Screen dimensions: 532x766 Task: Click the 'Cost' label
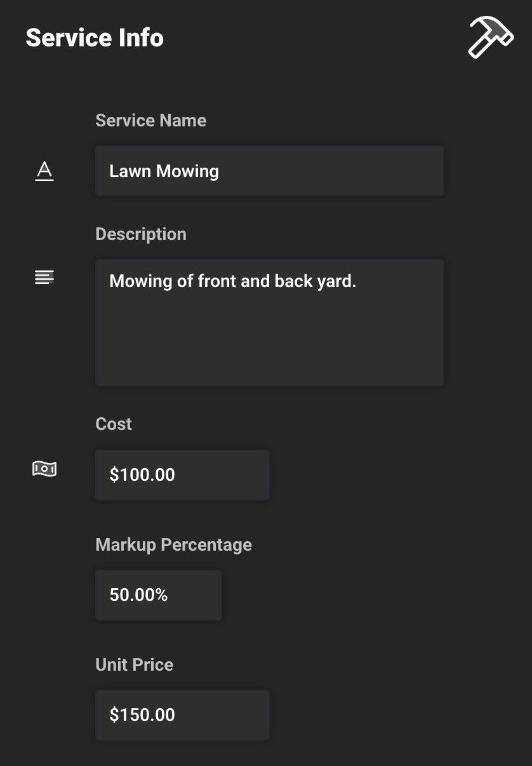point(113,424)
